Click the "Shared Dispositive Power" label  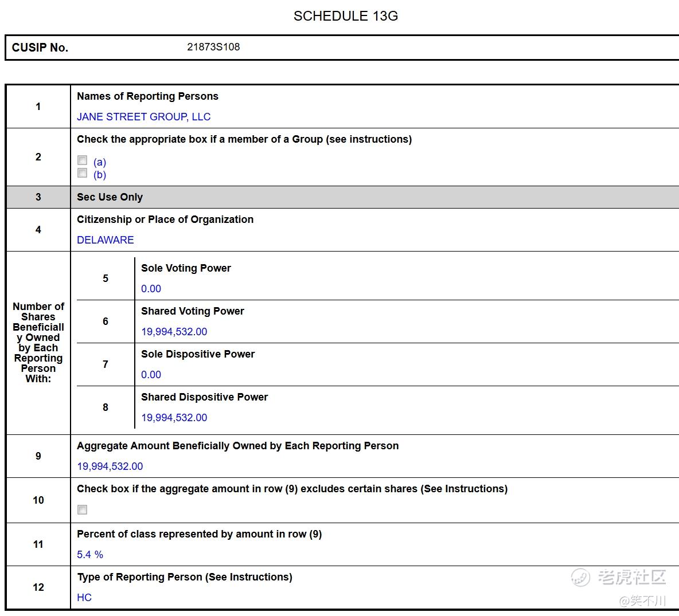(204, 397)
